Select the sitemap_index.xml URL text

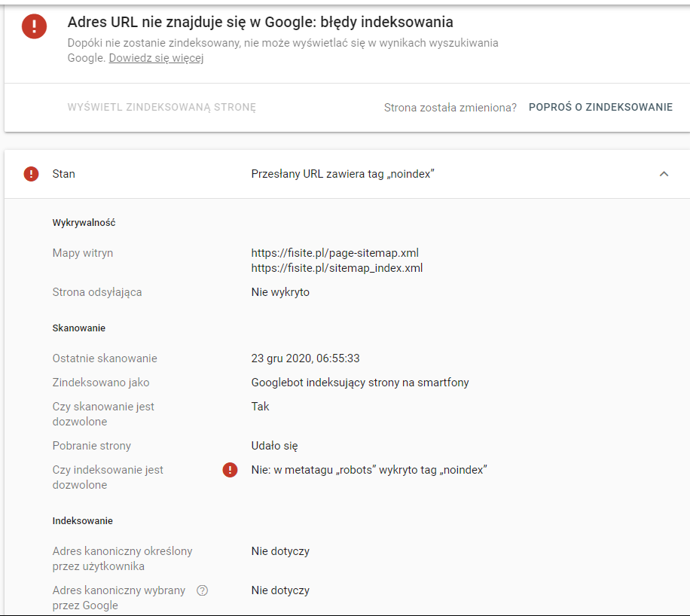coord(337,268)
